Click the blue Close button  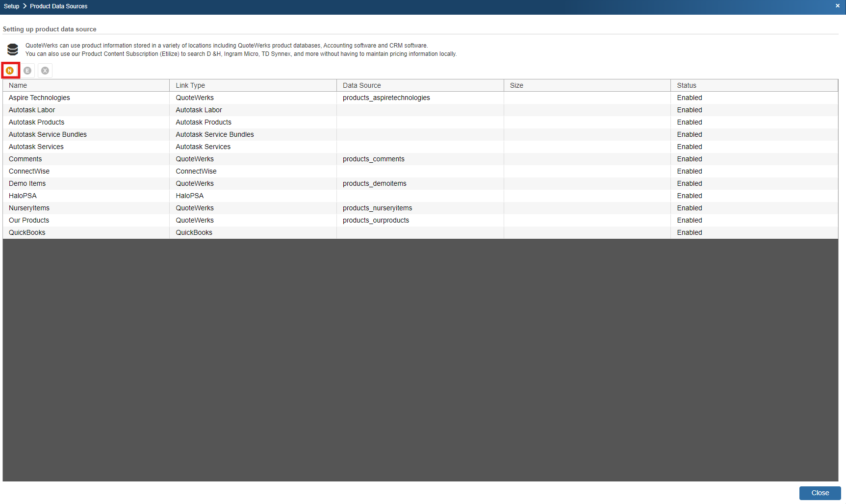coord(820,493)
